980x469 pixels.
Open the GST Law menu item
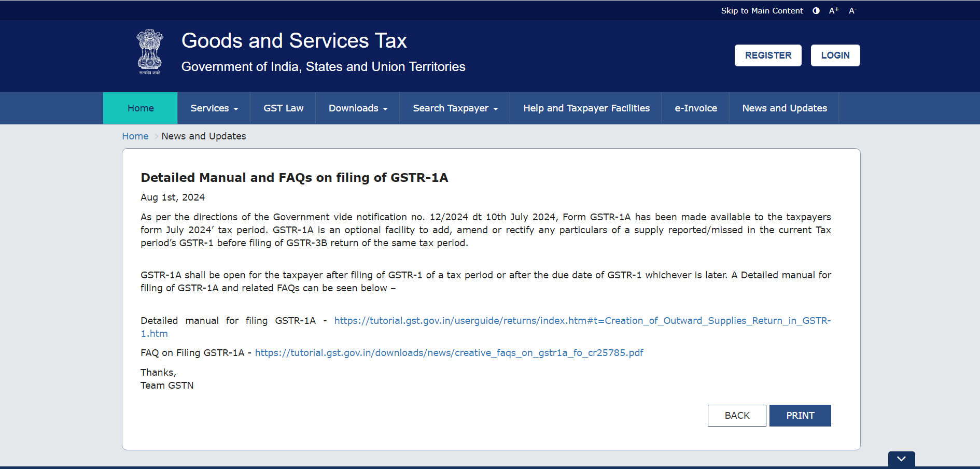click(x=283, y=108)
